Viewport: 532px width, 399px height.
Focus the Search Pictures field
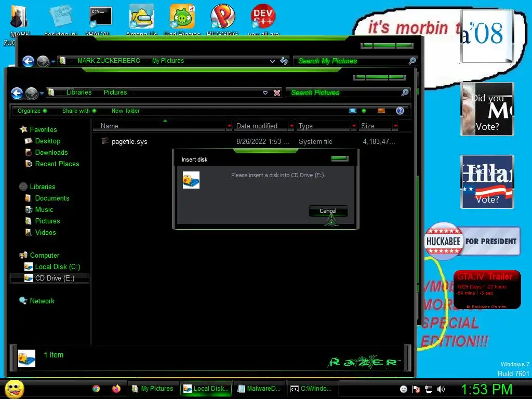pyautogui.click(x=344, y=92)
